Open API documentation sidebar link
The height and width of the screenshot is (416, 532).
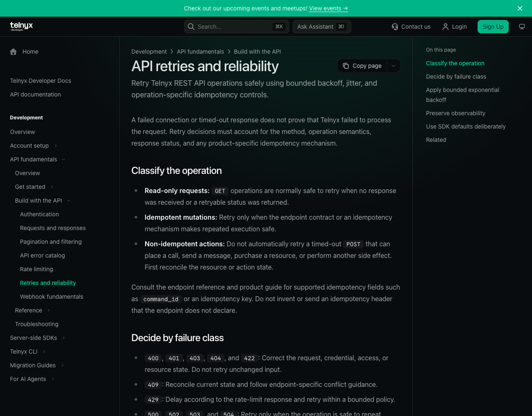tap(35, 94)
